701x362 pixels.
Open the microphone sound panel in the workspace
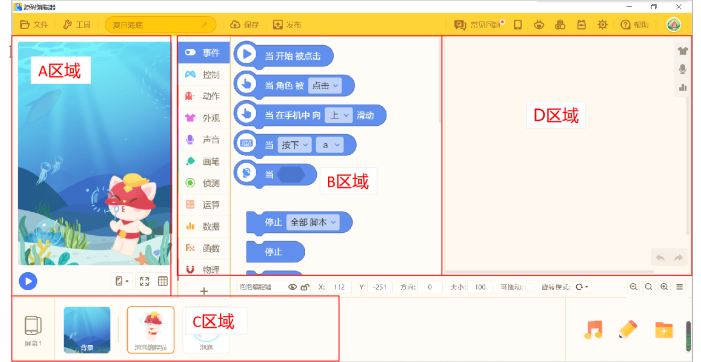[682, 69]
